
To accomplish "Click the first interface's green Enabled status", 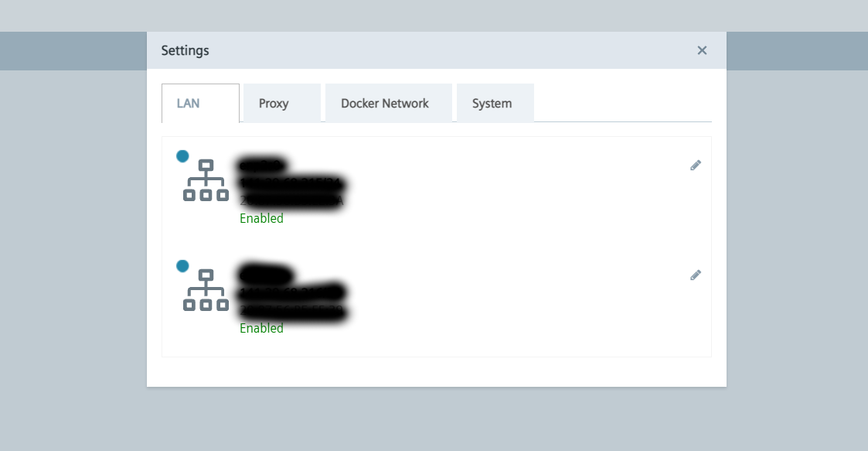I will [261, 218].
